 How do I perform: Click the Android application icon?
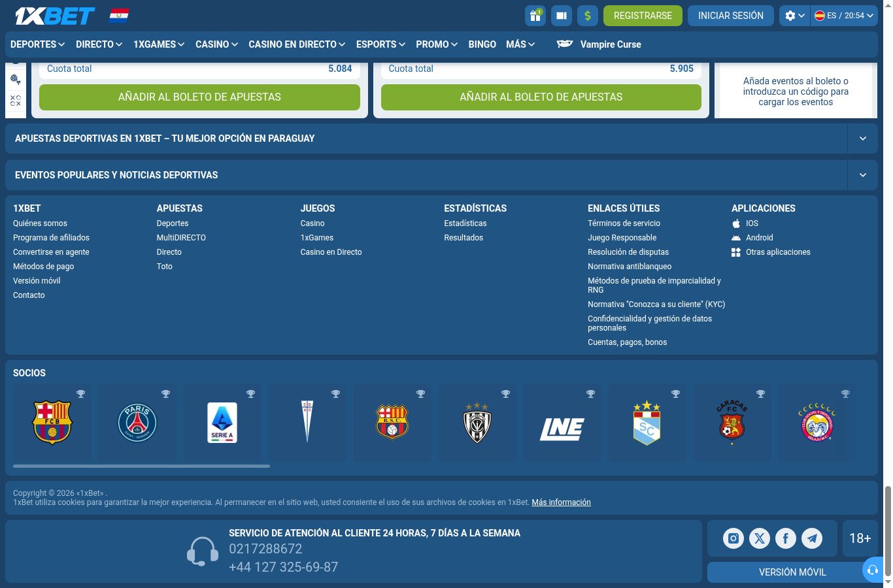tap(736, 238)
